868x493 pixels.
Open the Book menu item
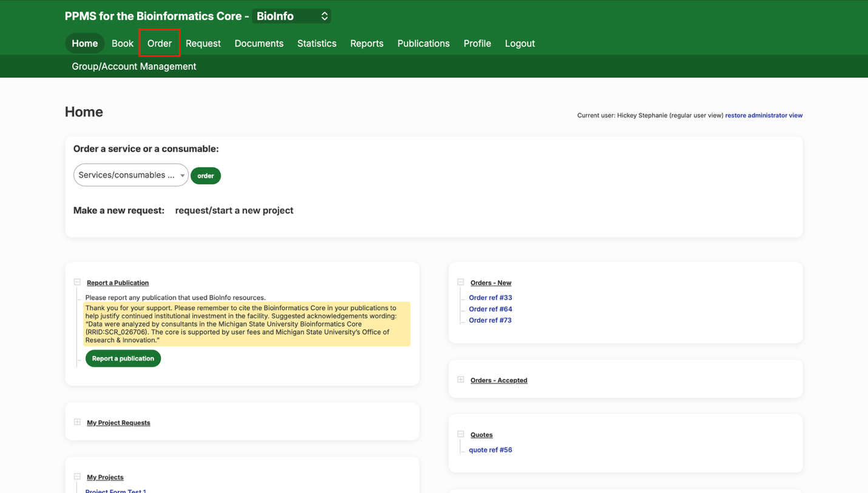[123, 44]
